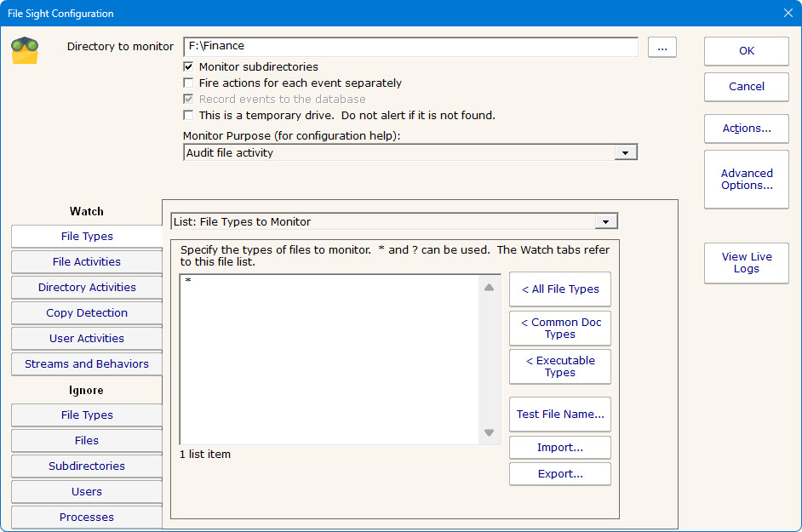
Task: Select Streams and Behaviors tab
Action: pyautogui.click(x=87, y=364)
